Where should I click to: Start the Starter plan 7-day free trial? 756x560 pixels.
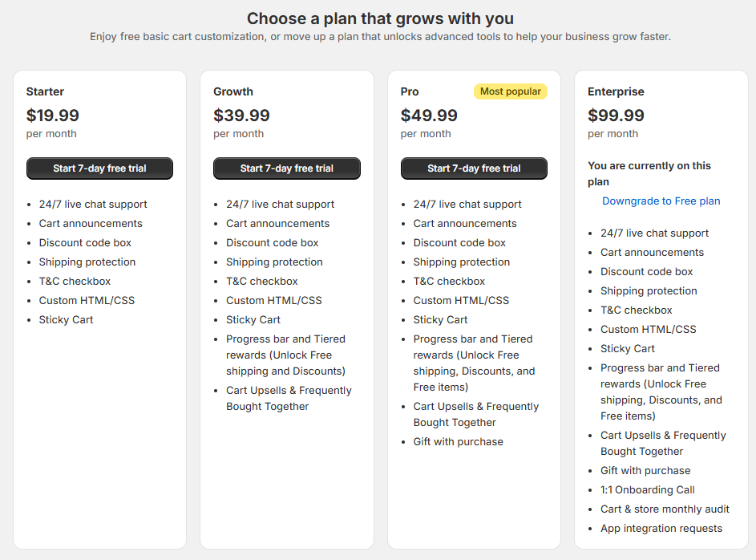(x=99, y=168)
